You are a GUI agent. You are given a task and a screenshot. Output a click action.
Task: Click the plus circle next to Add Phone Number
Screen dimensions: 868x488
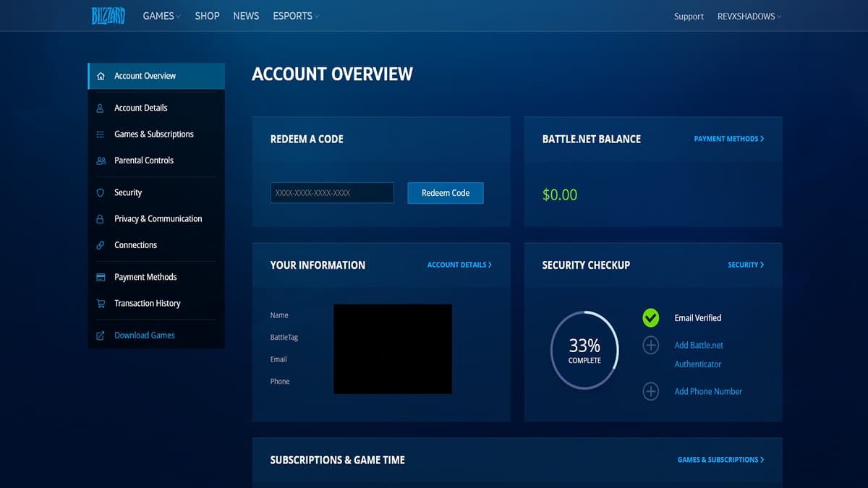(650, 391)
